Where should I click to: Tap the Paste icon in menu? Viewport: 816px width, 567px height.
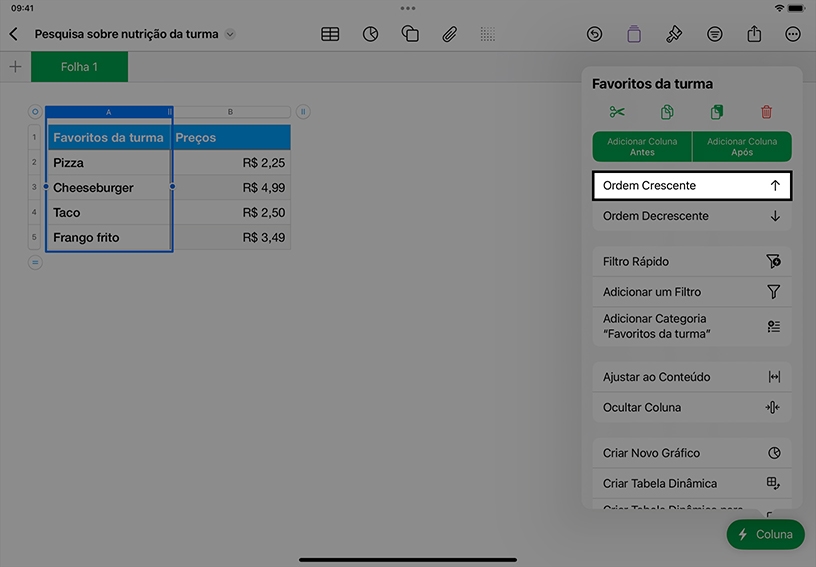(717, 112)
